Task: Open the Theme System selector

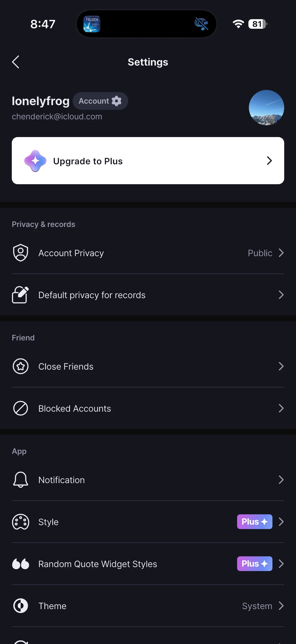Action: pyautogui.click(x=262, y=606)
